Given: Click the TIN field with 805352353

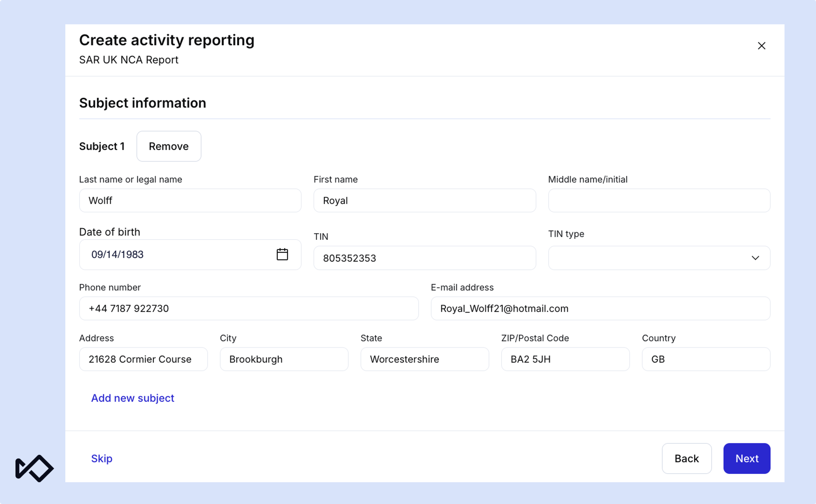Looking at the screenshot, I should (x=425, y=258).
